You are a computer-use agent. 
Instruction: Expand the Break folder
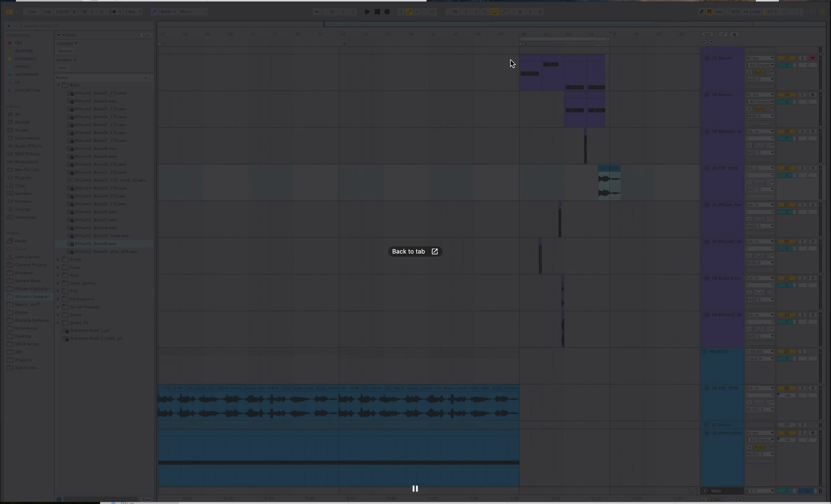coord(58,259)
